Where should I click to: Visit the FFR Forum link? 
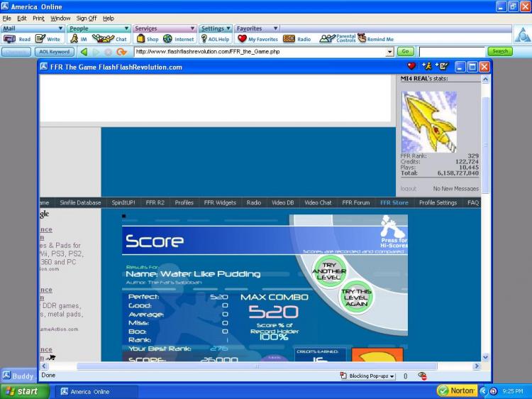356,203
